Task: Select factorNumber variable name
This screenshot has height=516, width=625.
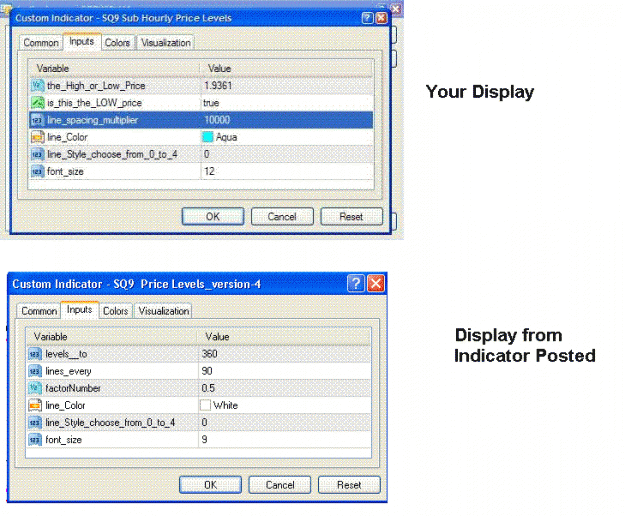Action: [73, 388]
